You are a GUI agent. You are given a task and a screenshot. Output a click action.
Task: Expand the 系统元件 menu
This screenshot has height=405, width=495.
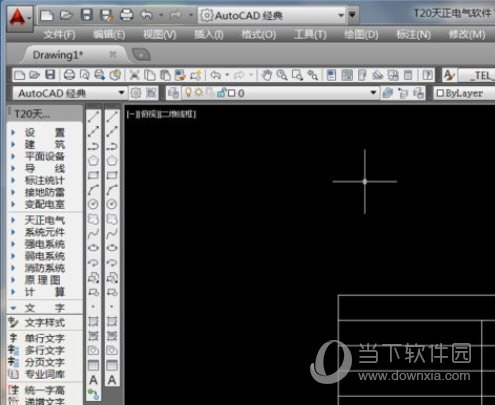click(45, 232)
